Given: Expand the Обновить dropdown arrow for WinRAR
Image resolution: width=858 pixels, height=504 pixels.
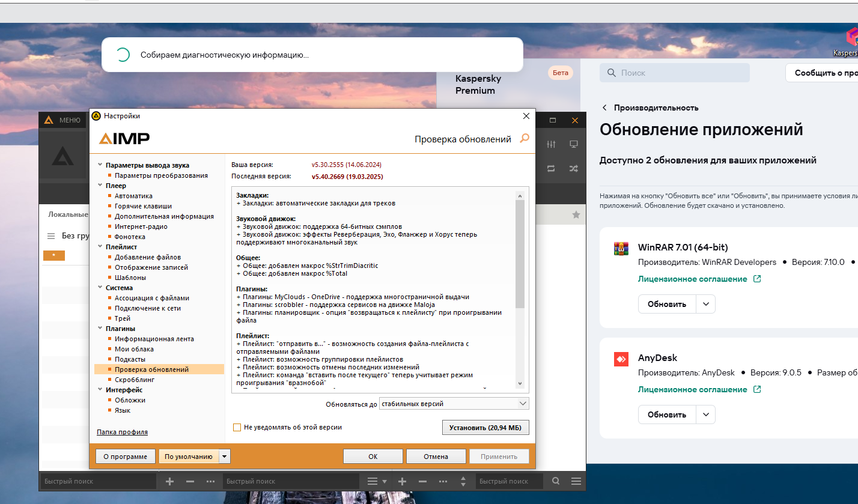Looking at the screenshot, I should (x=706, y=304).
